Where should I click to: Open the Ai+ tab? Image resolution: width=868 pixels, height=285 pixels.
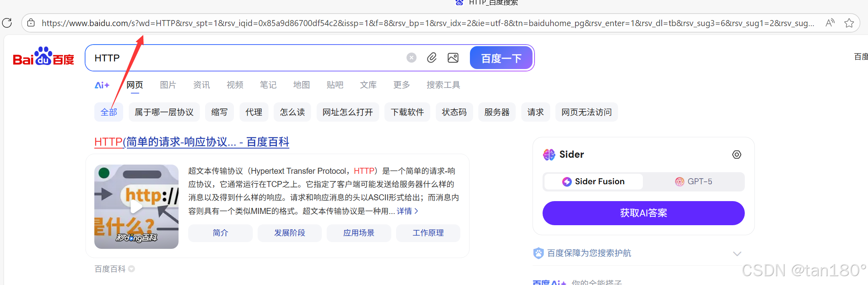[102, 85]
